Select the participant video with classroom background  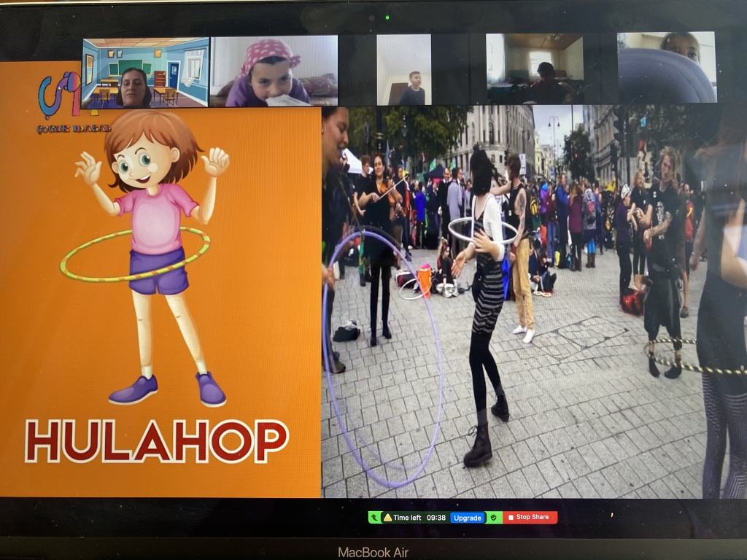point(145,72)
